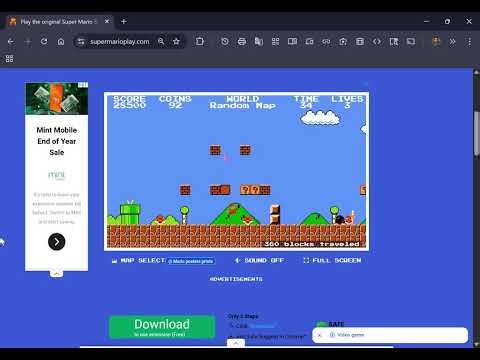Open the browser home page
Screen dimensions: 480x360
click(x=61, y=42)
